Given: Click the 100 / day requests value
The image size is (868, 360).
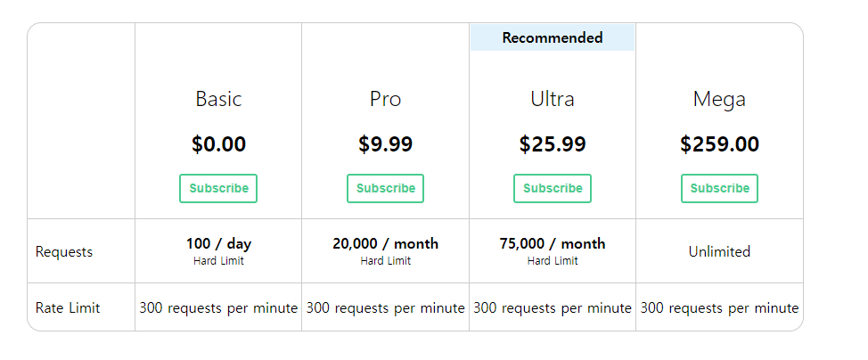Looking at the screenshot, I should click(x=218, y=243).
